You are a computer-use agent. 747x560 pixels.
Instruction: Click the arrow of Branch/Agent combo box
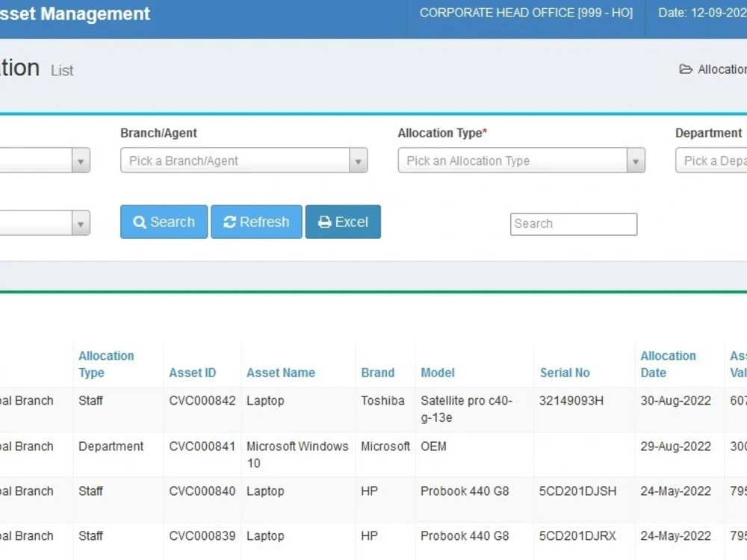[x=359, y=161]
